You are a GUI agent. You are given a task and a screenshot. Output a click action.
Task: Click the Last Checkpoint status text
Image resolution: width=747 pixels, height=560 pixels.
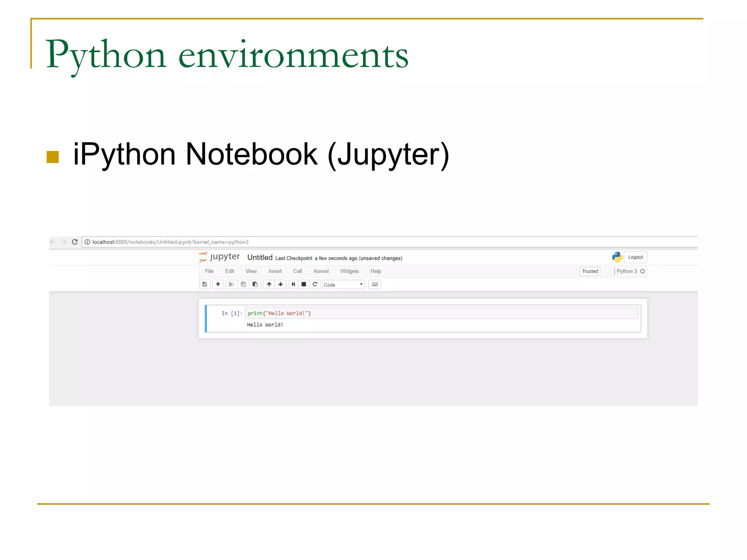338,258
